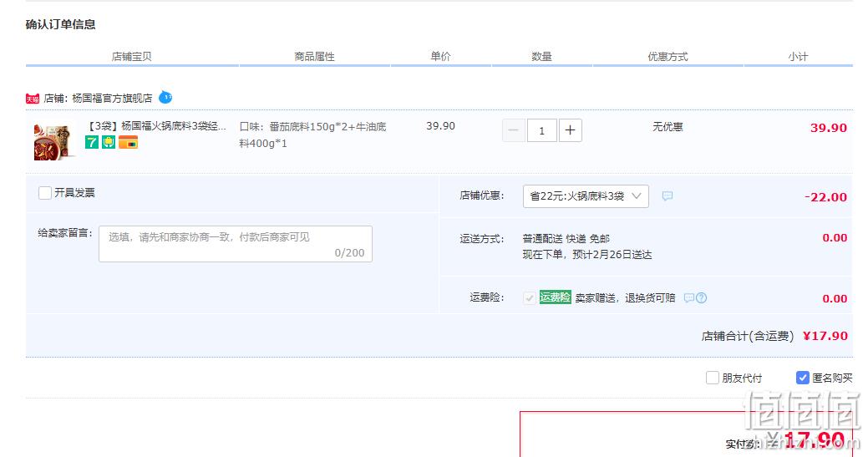Click comment icon next to 退换货可赔

tap(688, 297)
